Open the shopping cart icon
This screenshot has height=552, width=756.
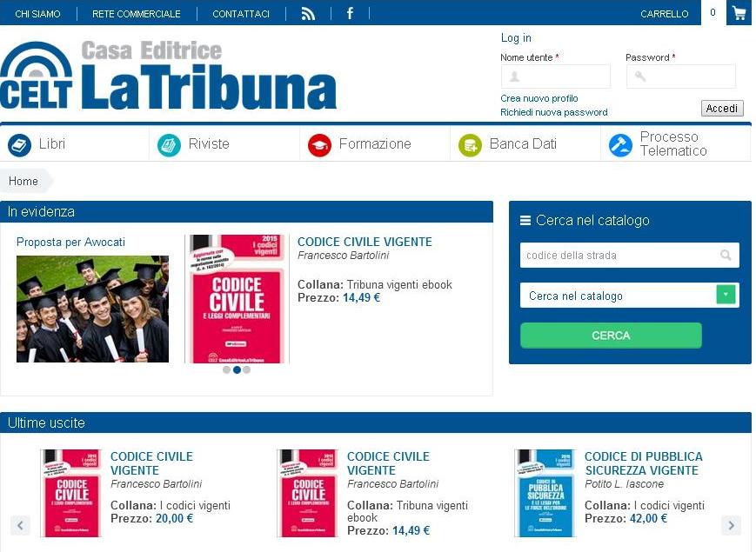739,13
